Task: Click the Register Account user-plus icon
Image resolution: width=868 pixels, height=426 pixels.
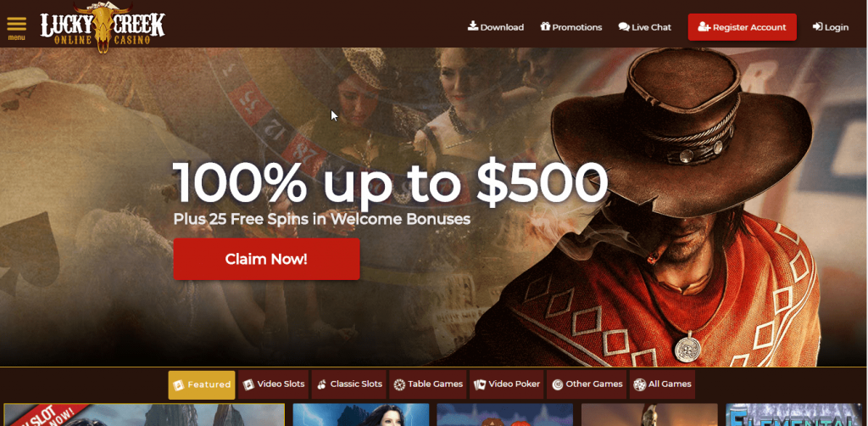Action: coord(704,27)
